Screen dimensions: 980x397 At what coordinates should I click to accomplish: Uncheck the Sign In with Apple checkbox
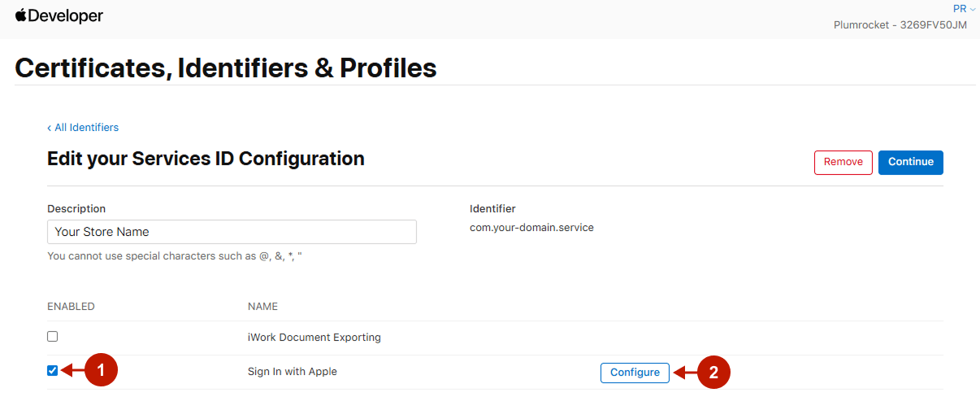coord(53,371)
